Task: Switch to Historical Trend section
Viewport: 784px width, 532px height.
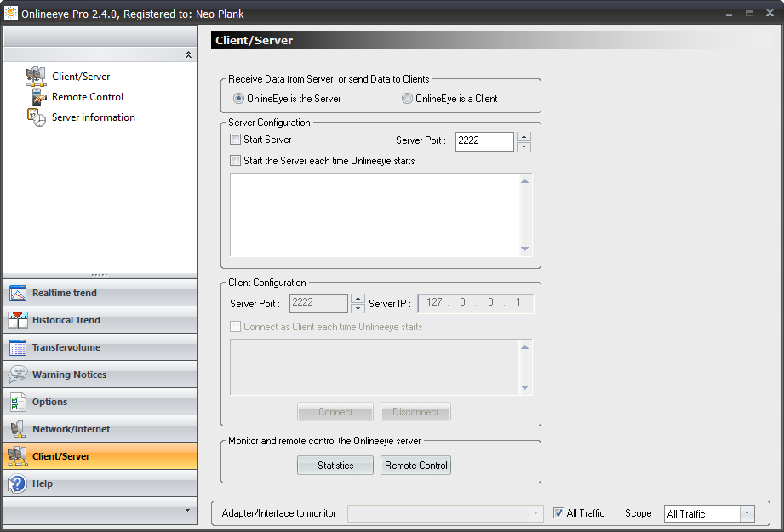Action: click(x=100, y=320)
